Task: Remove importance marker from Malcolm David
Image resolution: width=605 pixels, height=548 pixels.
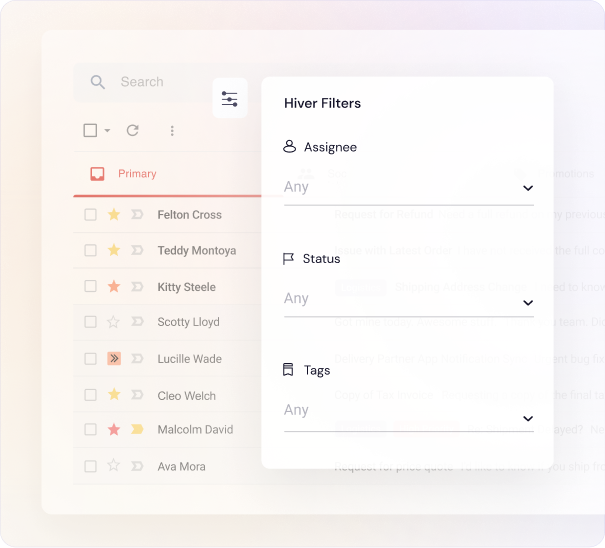Action: [x=137, y=429]
